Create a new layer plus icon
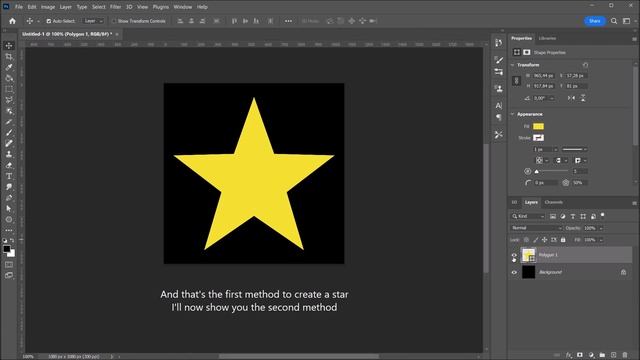The height and width of the screenshot is (360, 640). click(613, 355)
